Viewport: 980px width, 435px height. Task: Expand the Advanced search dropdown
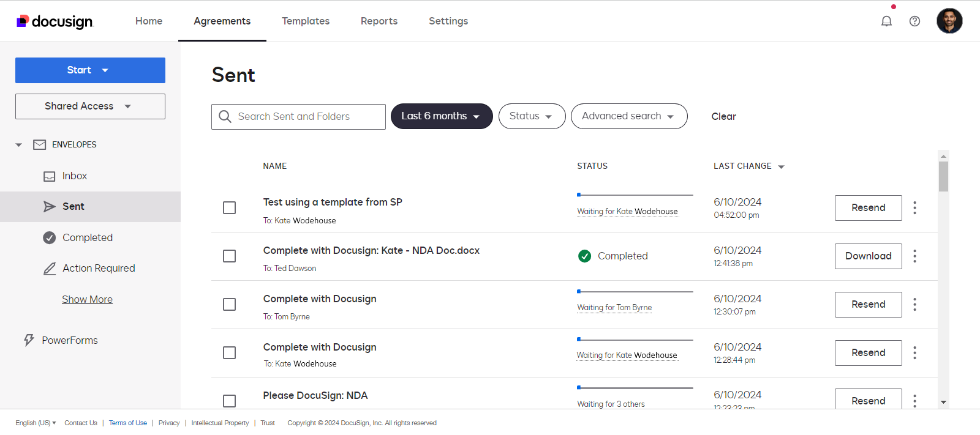(x=628, y=116)
